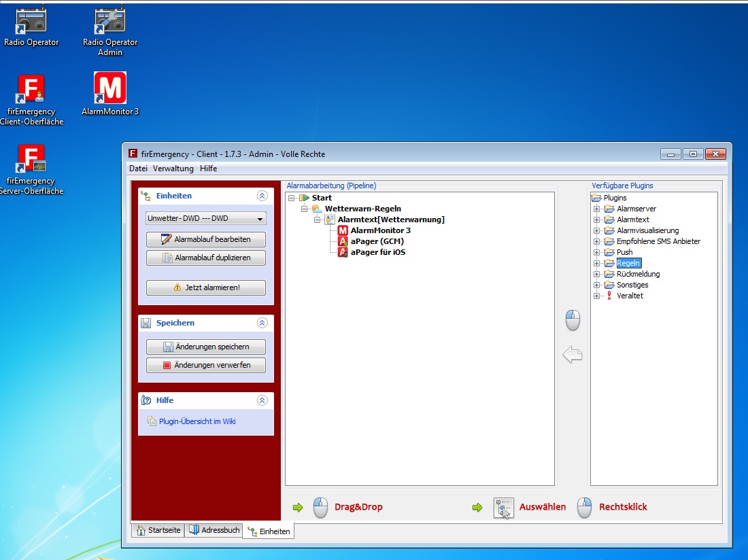Click the left arrow icon between panels

[x=573, y=355]
